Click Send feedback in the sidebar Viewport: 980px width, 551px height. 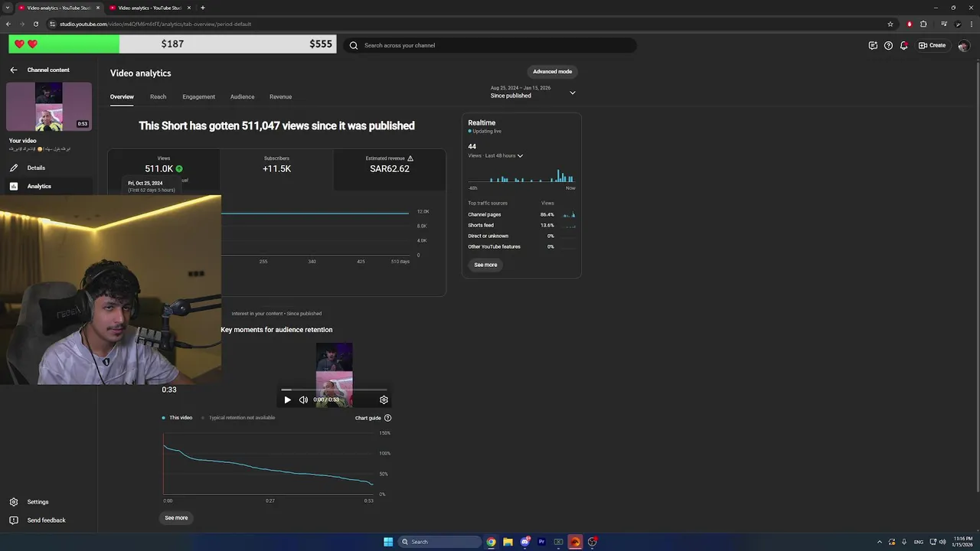point(46,520)
